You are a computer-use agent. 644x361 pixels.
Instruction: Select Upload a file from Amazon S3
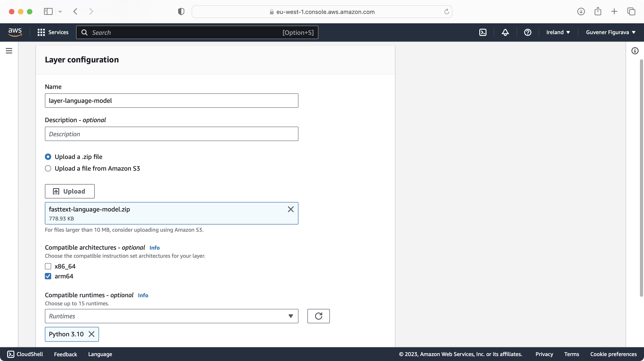pyautogui.click(x=48, y=168)
